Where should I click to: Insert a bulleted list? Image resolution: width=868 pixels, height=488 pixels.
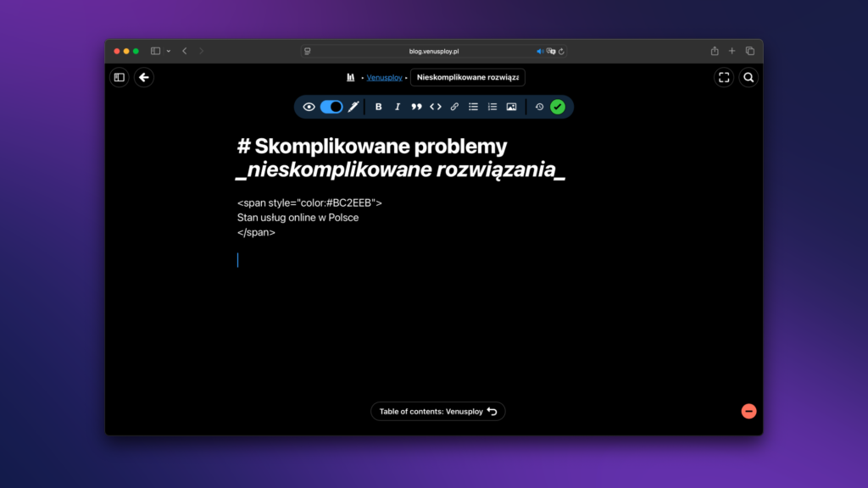click(474, 107)
